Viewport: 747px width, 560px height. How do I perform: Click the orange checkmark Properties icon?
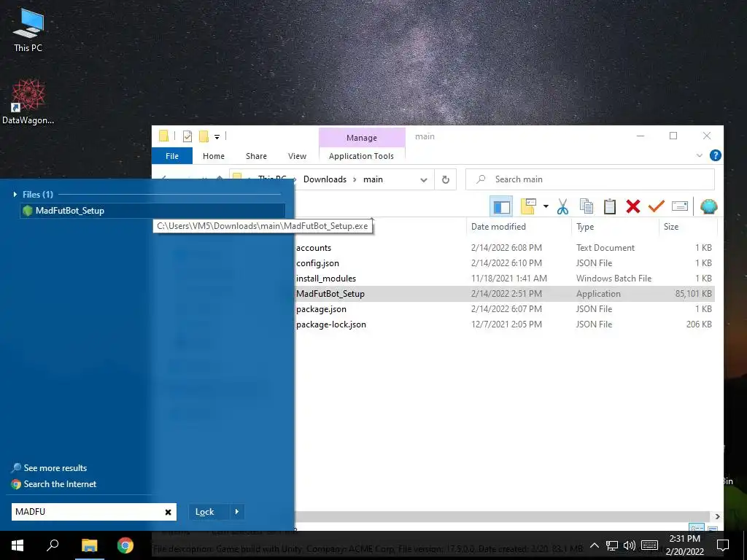657,206
